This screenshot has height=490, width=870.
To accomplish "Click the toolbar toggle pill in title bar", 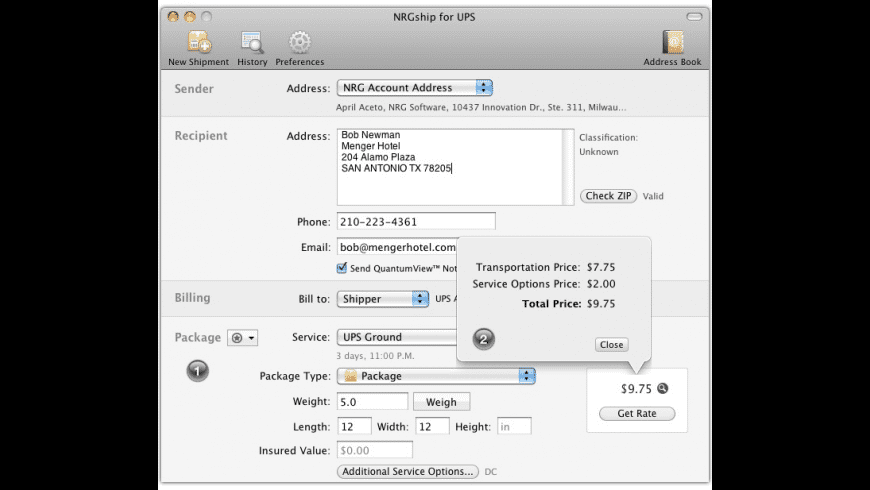I will [x=694, y=17].
